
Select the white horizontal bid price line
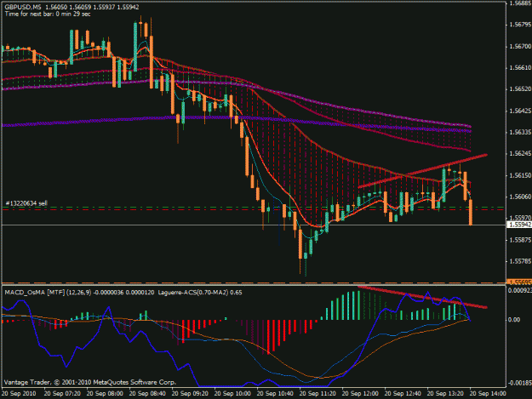click(x=254, y=225)
